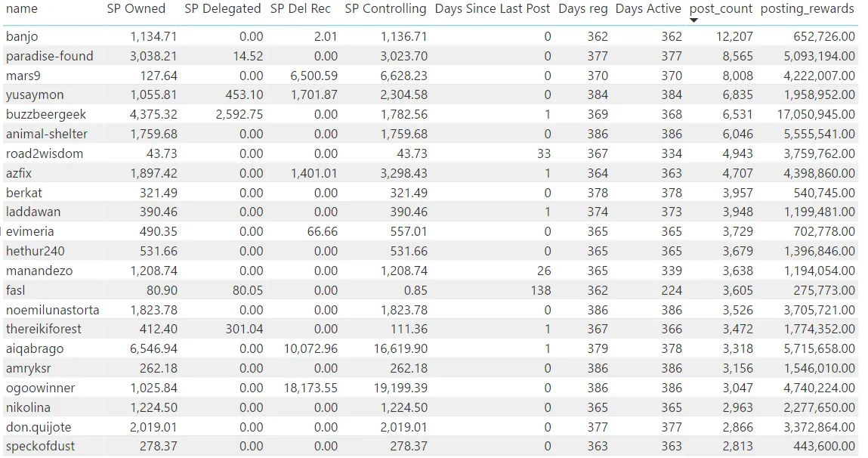
Task: Click the posting_rewards value 17,050,945.00
Action: pos(816,115)
